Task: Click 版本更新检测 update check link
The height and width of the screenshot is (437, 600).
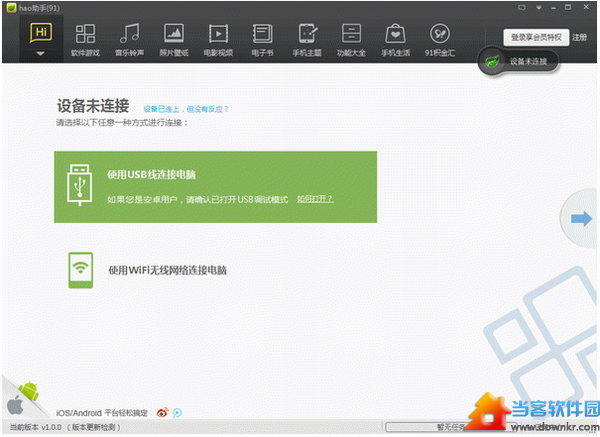Action: [x=94, y=427]
